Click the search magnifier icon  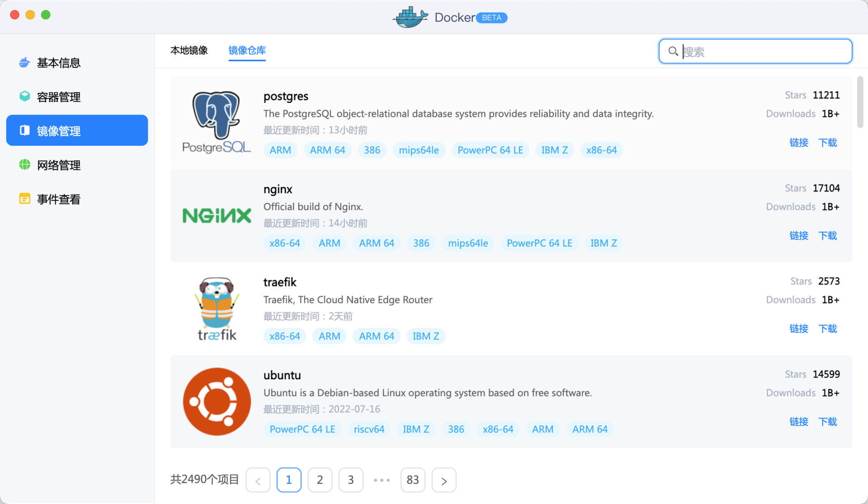point(673,52)
